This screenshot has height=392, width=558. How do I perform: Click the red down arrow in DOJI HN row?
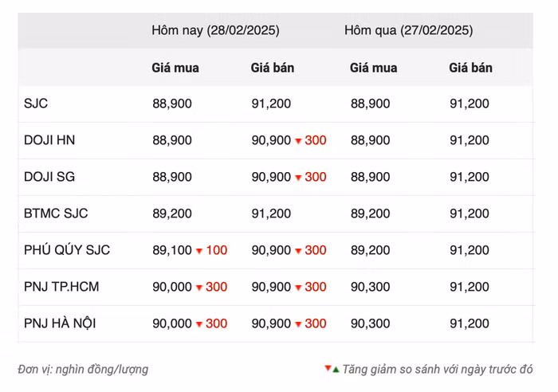[298, 141]
